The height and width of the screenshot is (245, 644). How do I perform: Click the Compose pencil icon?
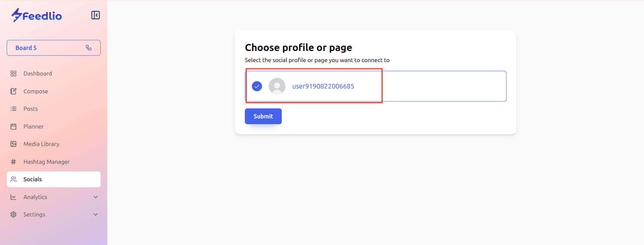pyautogui.click(x=13, y=91)
